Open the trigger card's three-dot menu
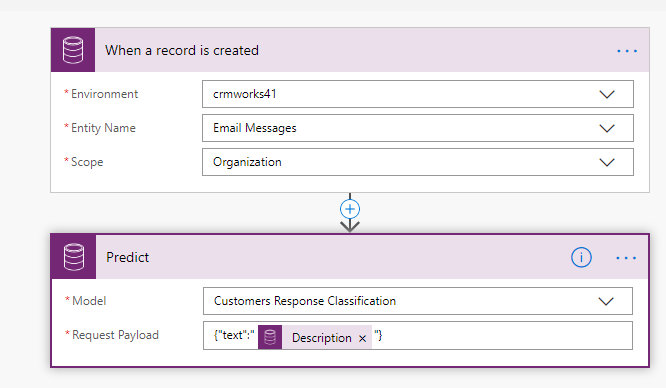 627,51
